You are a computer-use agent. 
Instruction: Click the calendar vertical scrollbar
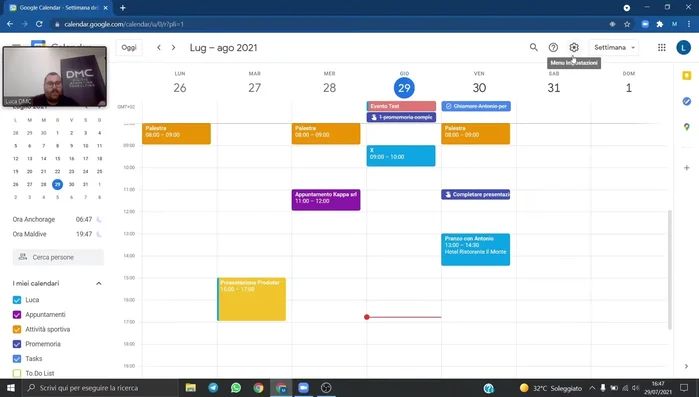(670, 270)
